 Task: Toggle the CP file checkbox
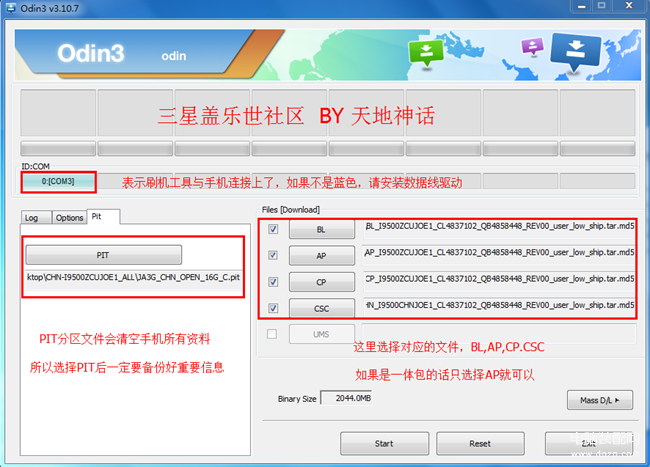tap(273, 282)
